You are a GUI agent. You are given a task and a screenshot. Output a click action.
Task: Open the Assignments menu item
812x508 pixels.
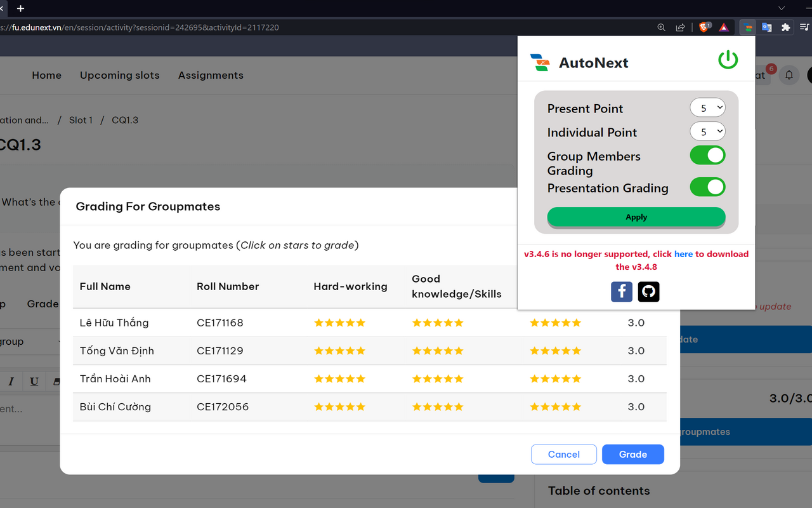pyautogui.click(x=211, y=75)
